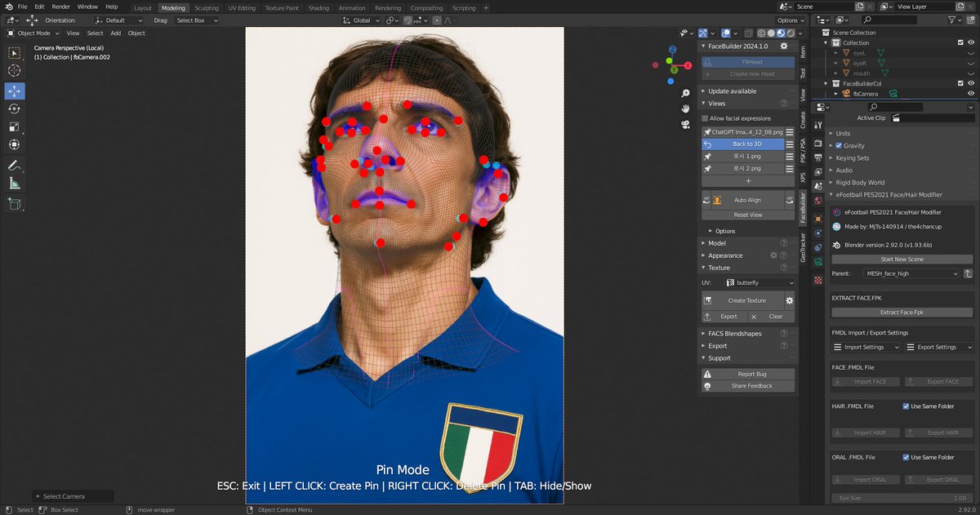Image resolution: width=980 pixels, height=515 pixels.
Task: Select the Add Cube tool icon
Action: (x=15, y=203)
